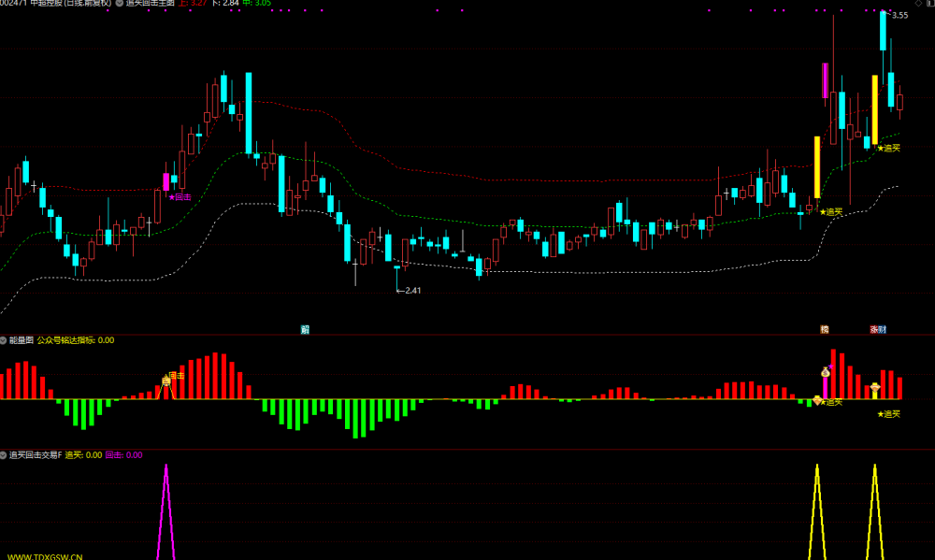Click the 3.55 high price label
The width and height of the screenshot is (935, 560).
899,16
